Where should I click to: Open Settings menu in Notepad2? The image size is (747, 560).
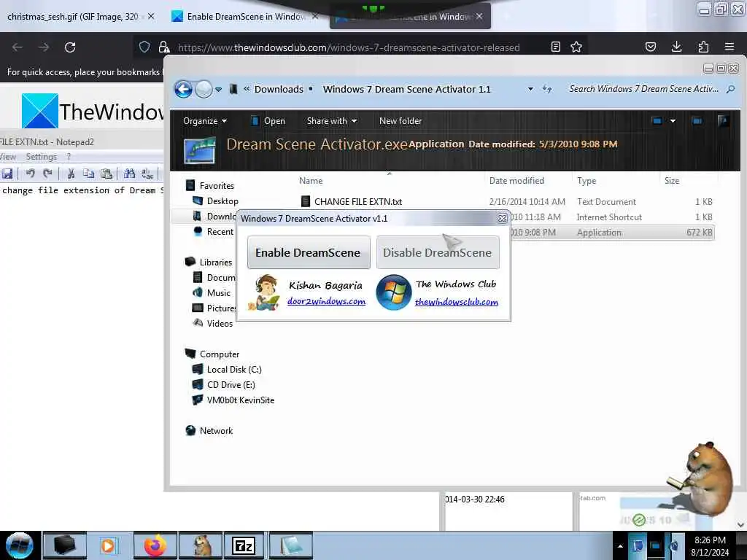(x=41, y=157)
